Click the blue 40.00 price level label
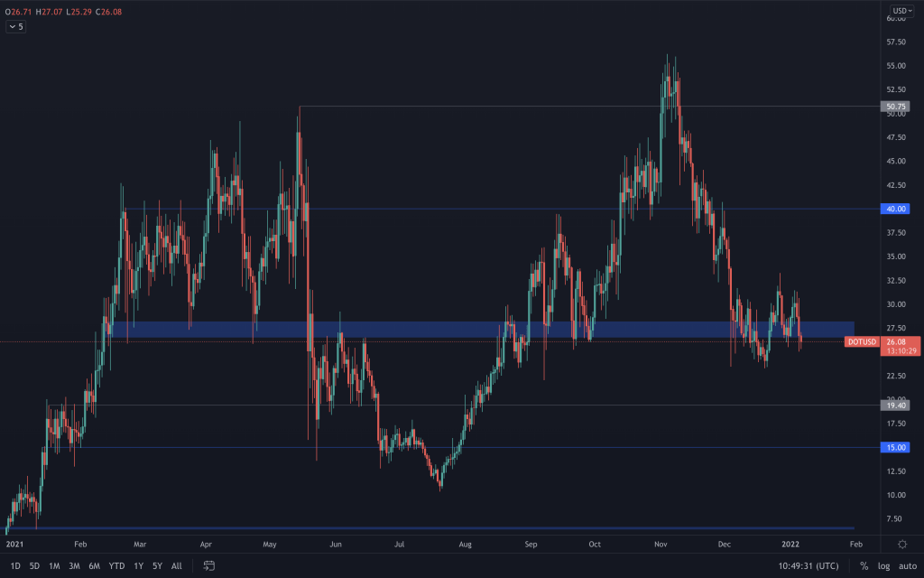The width and height of the screenshot is (924, 578). pyautogui.click(x=896, y=209)
